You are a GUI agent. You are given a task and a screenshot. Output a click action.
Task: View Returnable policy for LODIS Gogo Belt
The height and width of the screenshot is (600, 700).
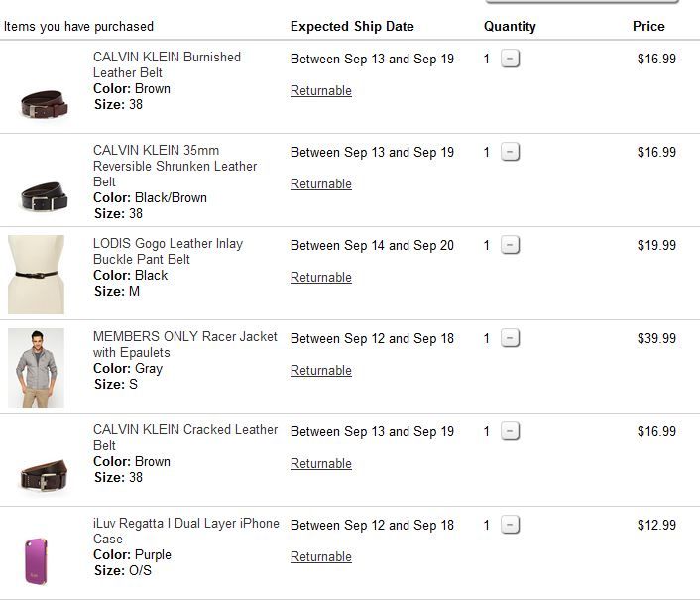(x=320, y=278)
